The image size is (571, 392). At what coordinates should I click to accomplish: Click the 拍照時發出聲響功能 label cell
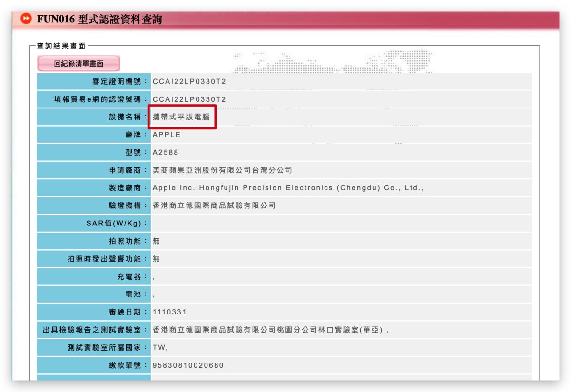pyautogui.click(x=94, y=259)
